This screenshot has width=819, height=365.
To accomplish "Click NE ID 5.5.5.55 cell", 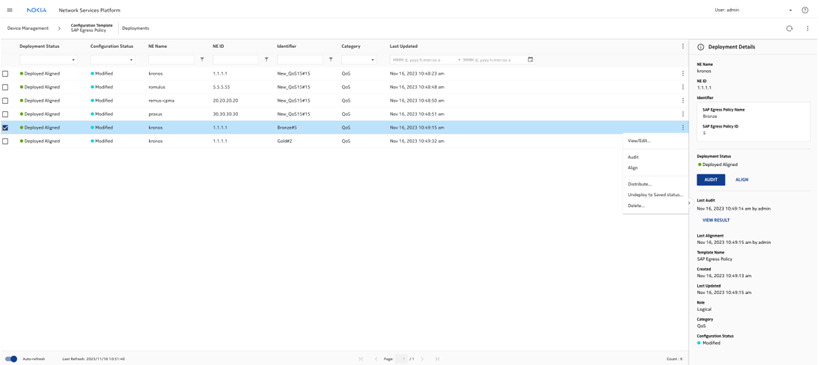I will point(221,87).
